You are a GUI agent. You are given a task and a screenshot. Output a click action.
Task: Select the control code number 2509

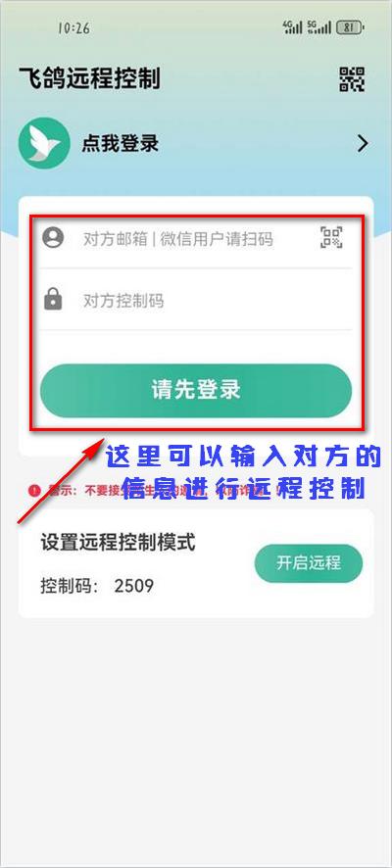pos(134,586)
